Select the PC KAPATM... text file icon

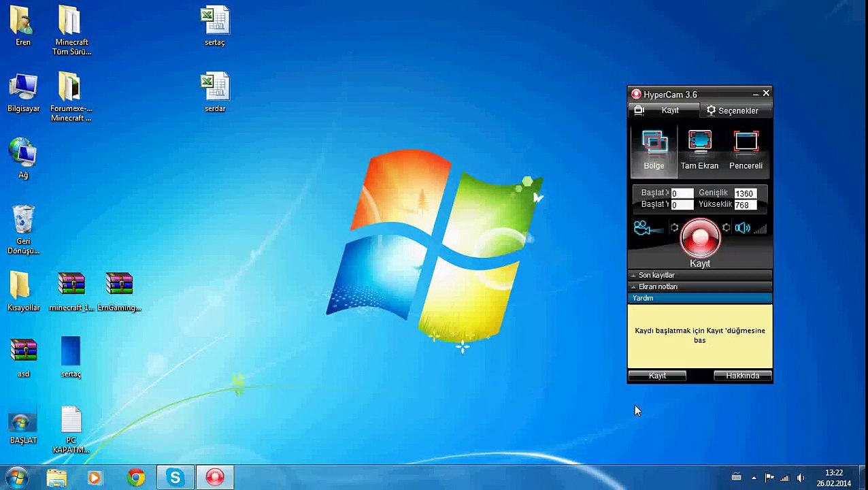(71, 430)
